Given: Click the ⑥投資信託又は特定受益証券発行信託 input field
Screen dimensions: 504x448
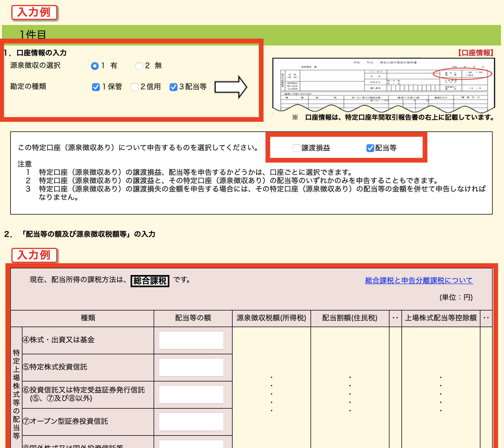Looking at the screenshot, I should [191, 394].
